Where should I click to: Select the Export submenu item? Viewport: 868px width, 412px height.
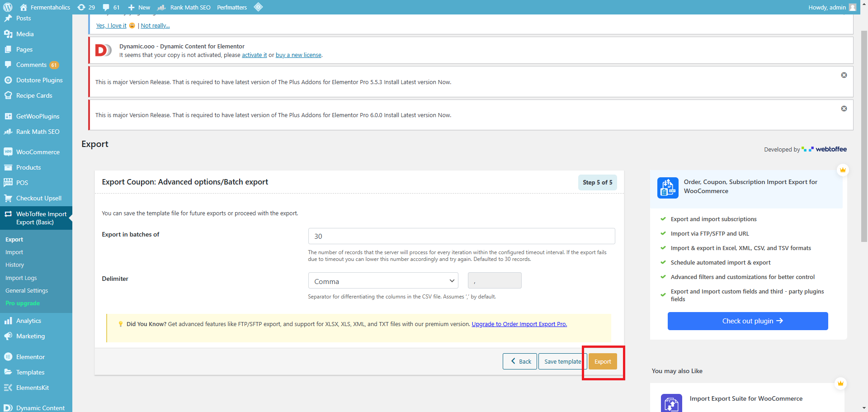14,240
